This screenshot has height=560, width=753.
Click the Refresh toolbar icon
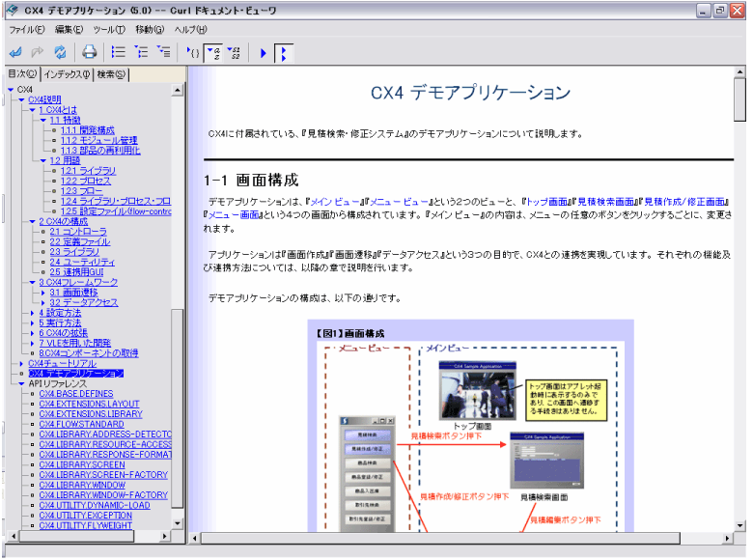click(x=60, y=52)
